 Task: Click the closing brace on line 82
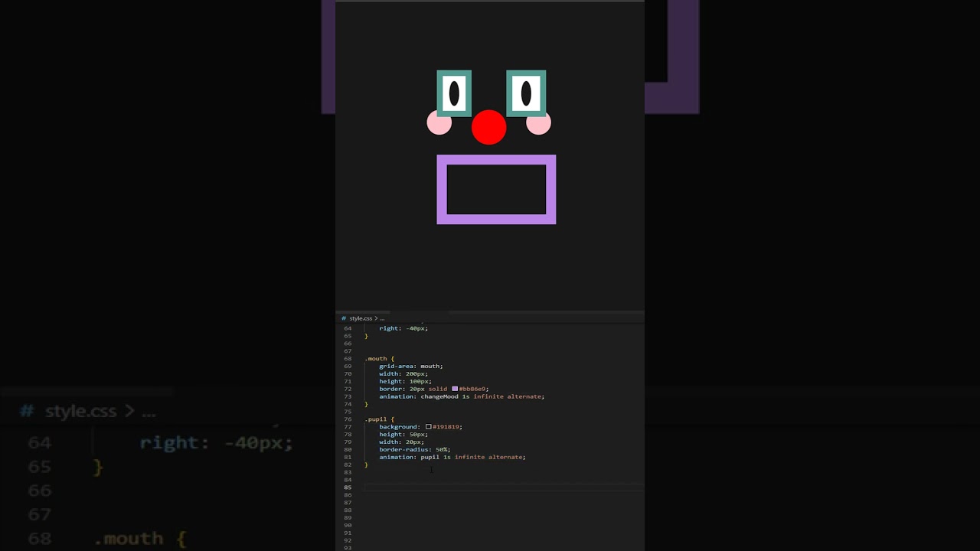(366, 465)
